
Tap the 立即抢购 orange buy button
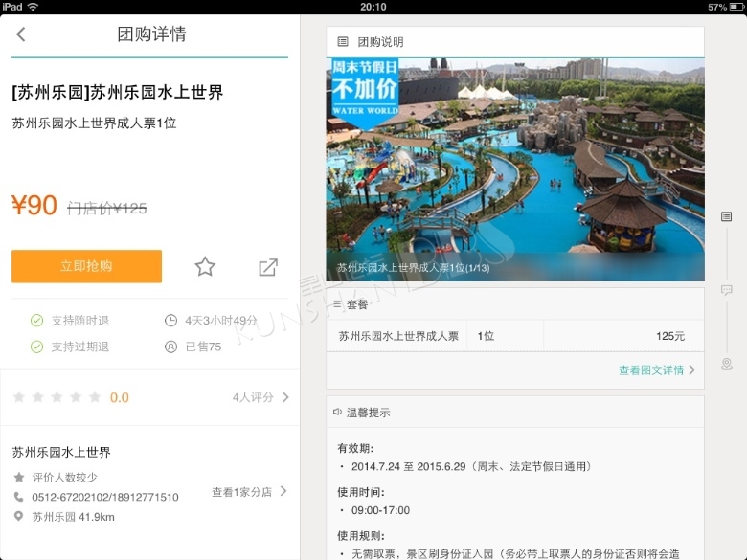(87, 266)
